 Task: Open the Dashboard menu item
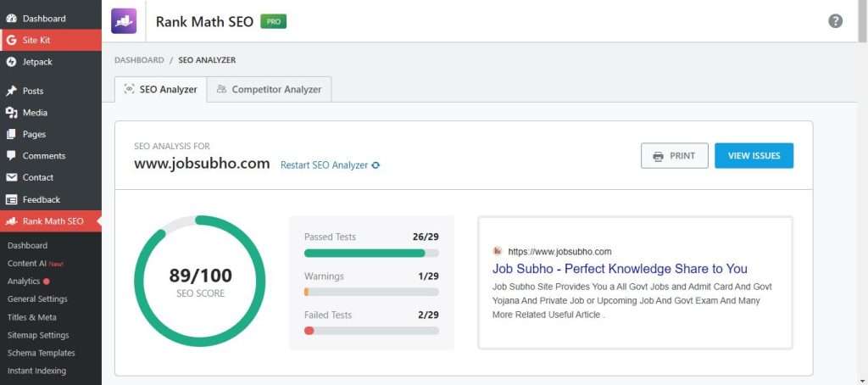click(x=51, y=19)
